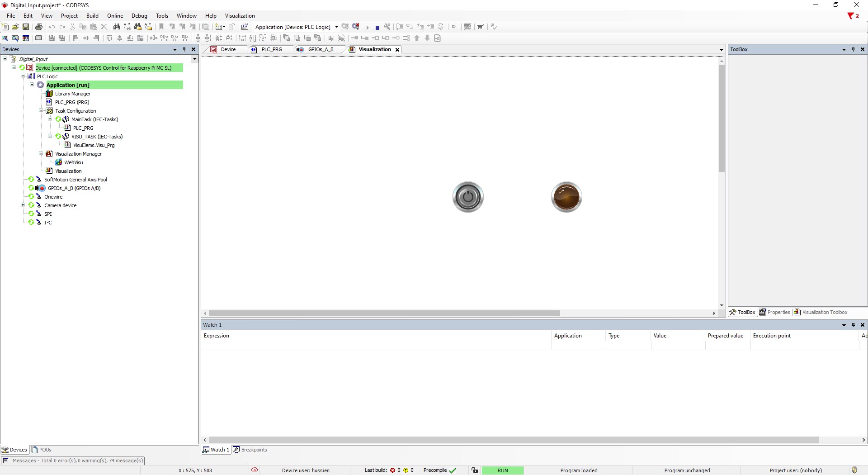The width and height of the screenshot is (868, 475).
Task: Click the Save project toolbar icon
Action: pos(26,27)
